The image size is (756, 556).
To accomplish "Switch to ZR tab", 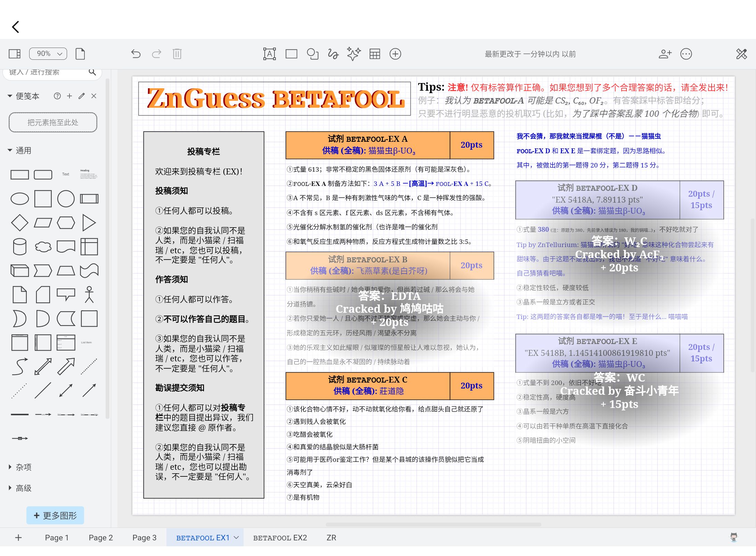I will 331,538.
